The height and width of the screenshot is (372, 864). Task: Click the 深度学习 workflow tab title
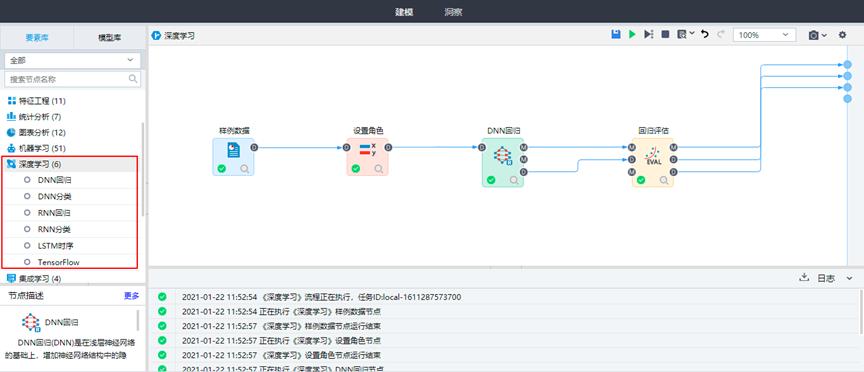[x=179, y=36]
